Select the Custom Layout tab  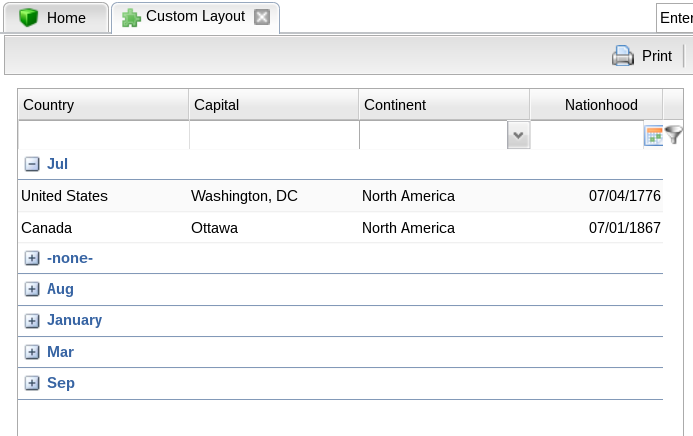195,17
